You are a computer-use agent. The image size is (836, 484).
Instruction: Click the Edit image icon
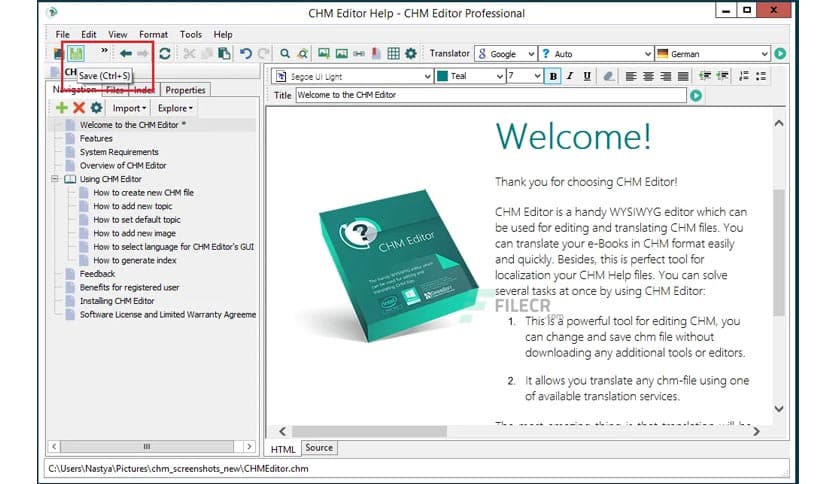[342, 53]
